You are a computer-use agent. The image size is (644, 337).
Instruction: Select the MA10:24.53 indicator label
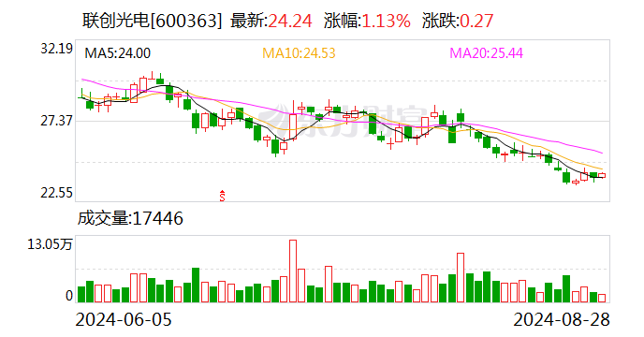click(x=299, y=53)
